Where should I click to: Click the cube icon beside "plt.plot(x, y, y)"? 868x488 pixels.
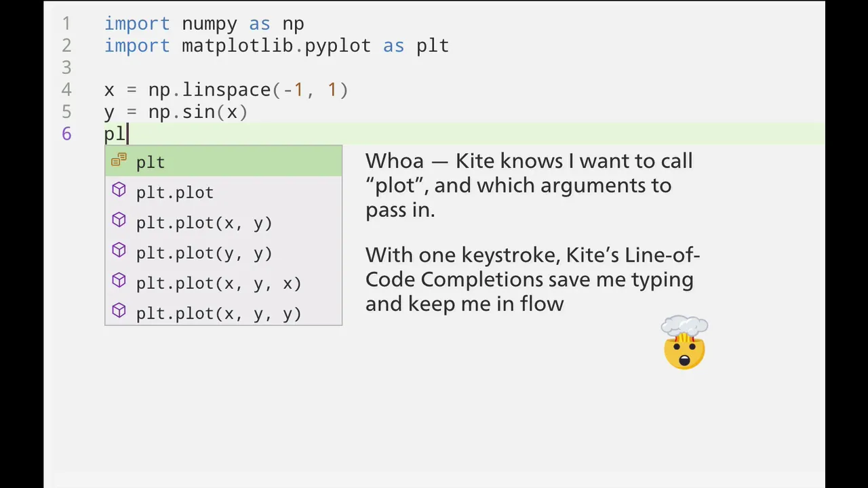point(119,311)
